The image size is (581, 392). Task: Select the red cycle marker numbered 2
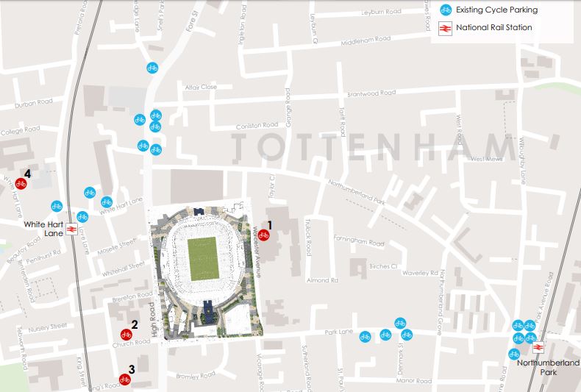pyautogui.click(x=126, y=335)
